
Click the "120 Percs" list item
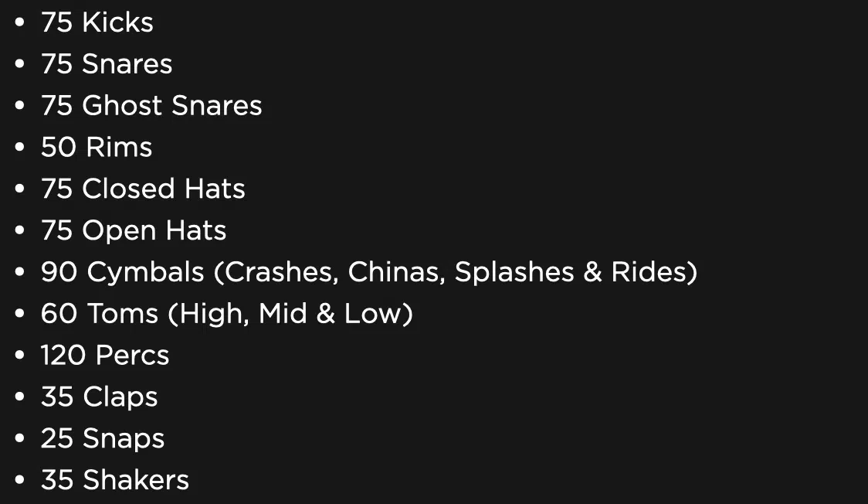tap(104, 355)
